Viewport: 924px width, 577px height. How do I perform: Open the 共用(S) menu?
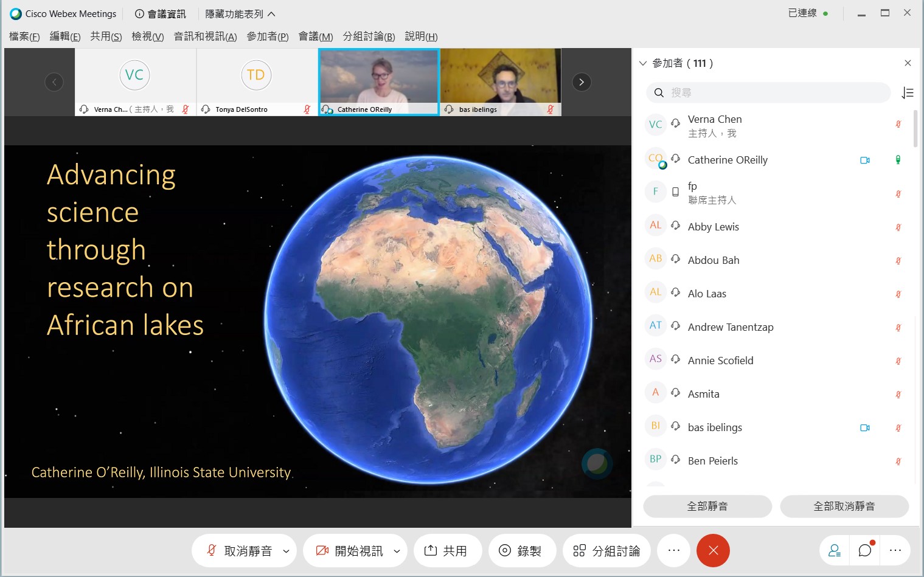[106, 36]
